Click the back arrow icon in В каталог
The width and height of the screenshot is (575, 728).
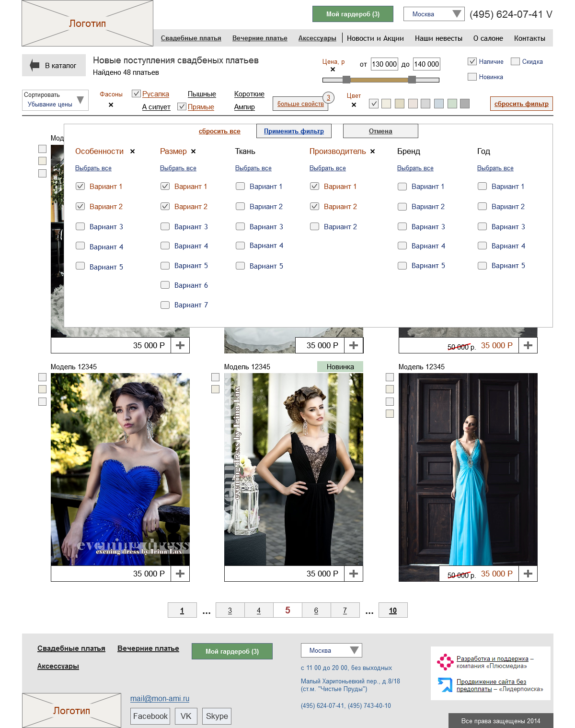[34, 65]
